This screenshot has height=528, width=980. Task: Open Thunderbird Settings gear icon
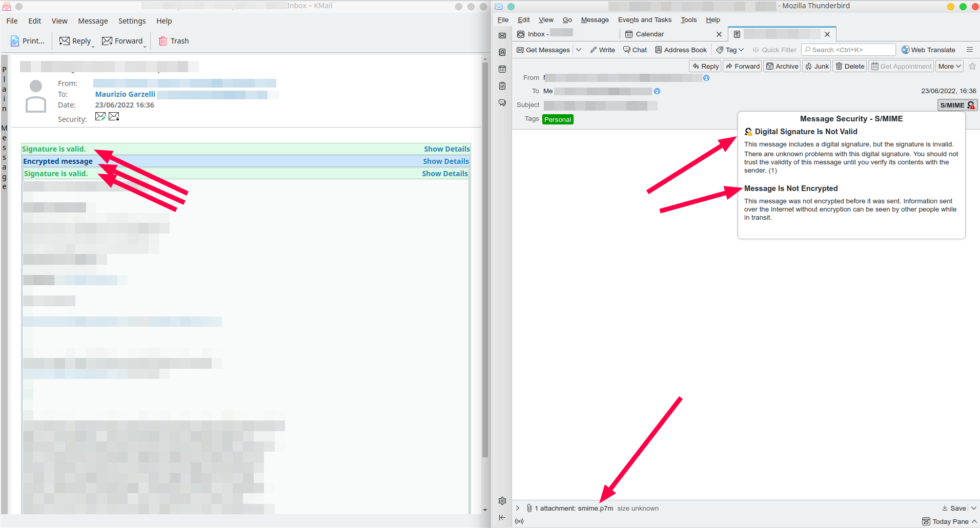502,501
